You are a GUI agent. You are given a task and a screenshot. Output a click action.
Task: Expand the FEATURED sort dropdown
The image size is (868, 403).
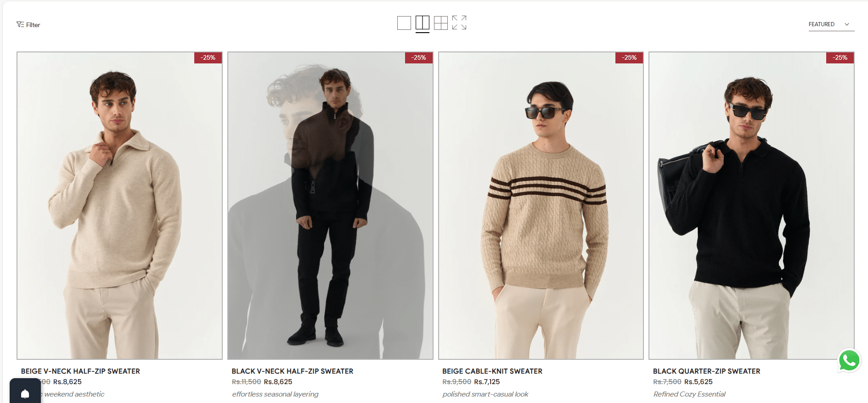831,24
